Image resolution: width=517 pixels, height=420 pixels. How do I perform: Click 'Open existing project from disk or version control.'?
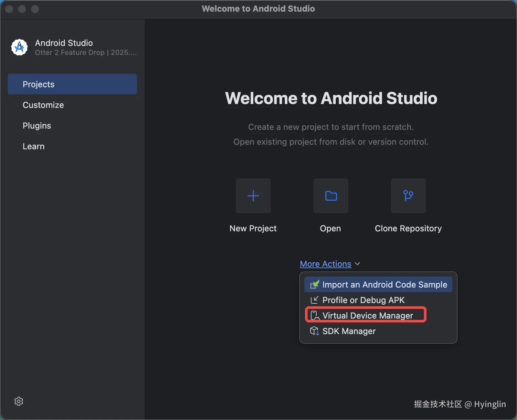tap(331, 142)
